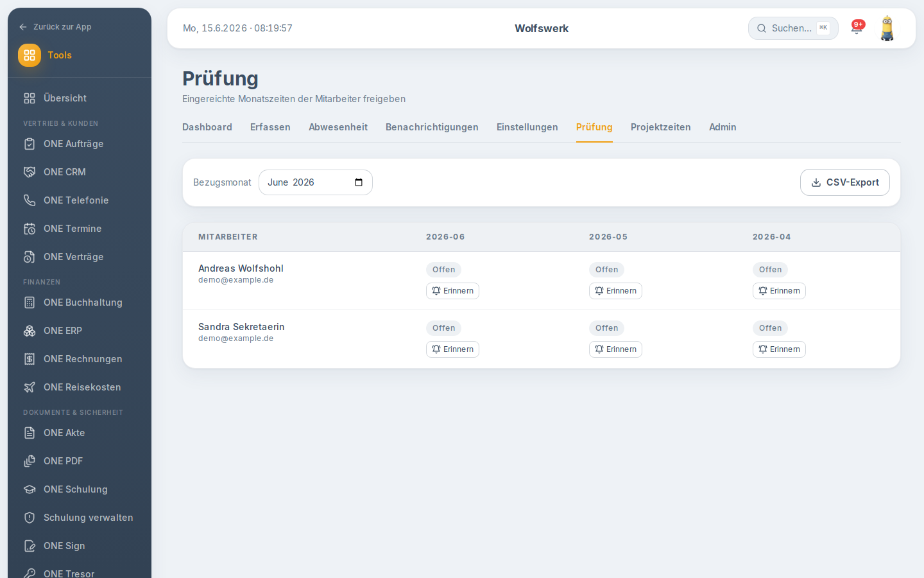924x578 pixels.
Task: Open the Projektzeiten tab
Action: [661, 127]
